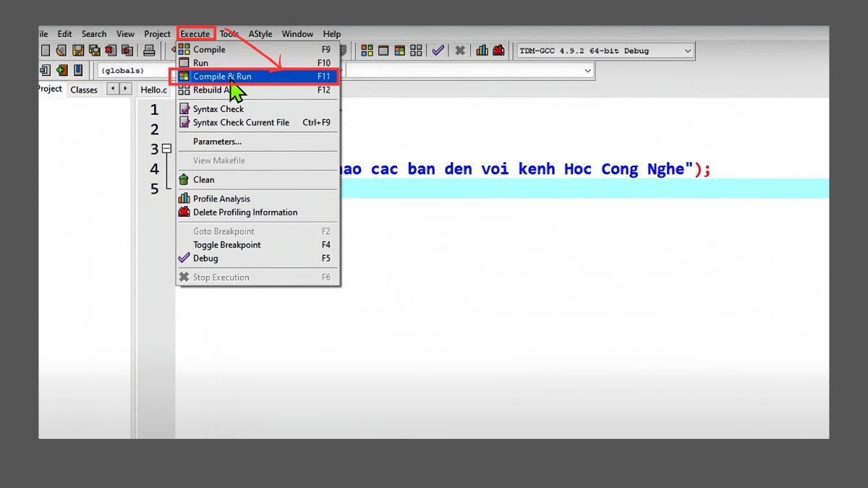Start debugging with the purple checkmark Debug icon
Screen dimensions: 868x488
click(x=438, y=50)
